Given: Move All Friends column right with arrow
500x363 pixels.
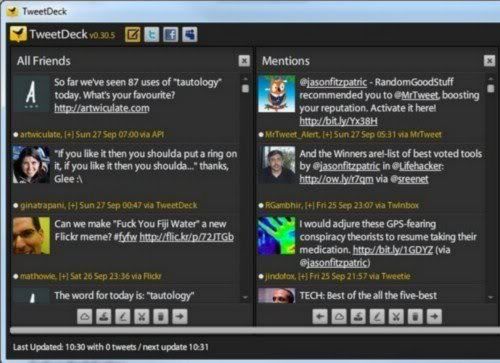Looking at the screenshot, I should 180,316.
